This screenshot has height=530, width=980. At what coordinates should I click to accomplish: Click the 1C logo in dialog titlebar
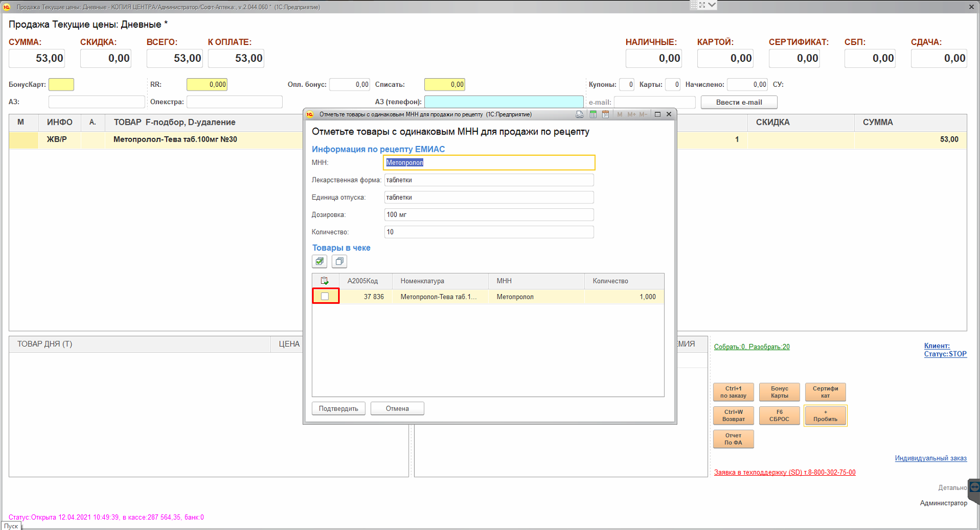(310, 114)
